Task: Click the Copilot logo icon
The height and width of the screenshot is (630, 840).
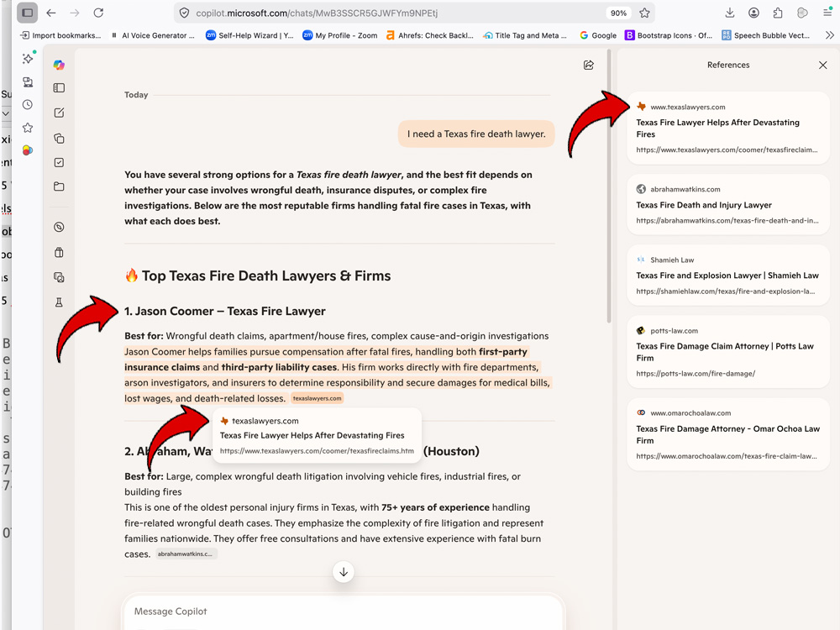Action: click(59, 65)
